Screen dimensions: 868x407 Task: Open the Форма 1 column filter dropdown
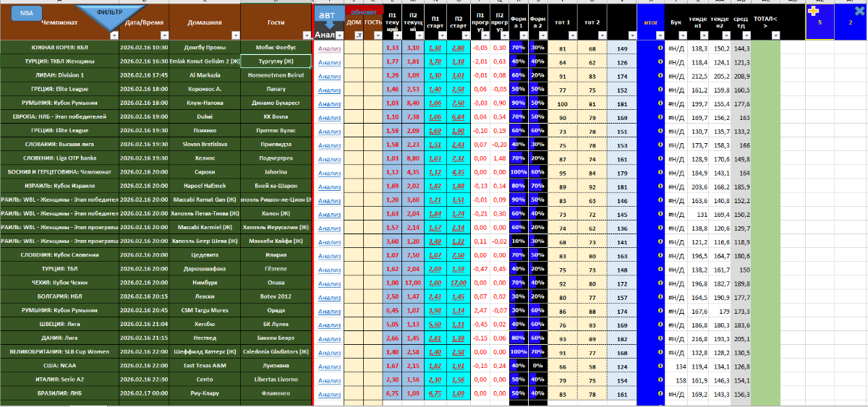click(522, 35)
